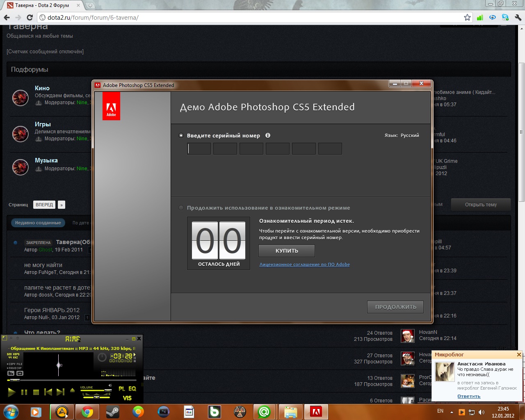Viewport: 525px width, 420px height.
Task: Click the taskbar clock showing 23:45
Action: [x=503, y=412]
